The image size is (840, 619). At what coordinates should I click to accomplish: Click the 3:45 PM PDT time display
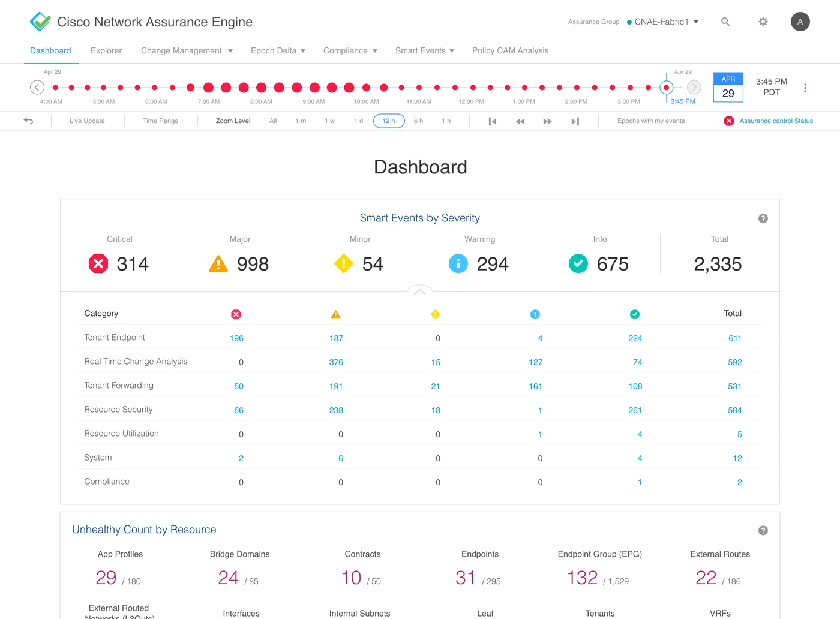(x=772, y=87)
